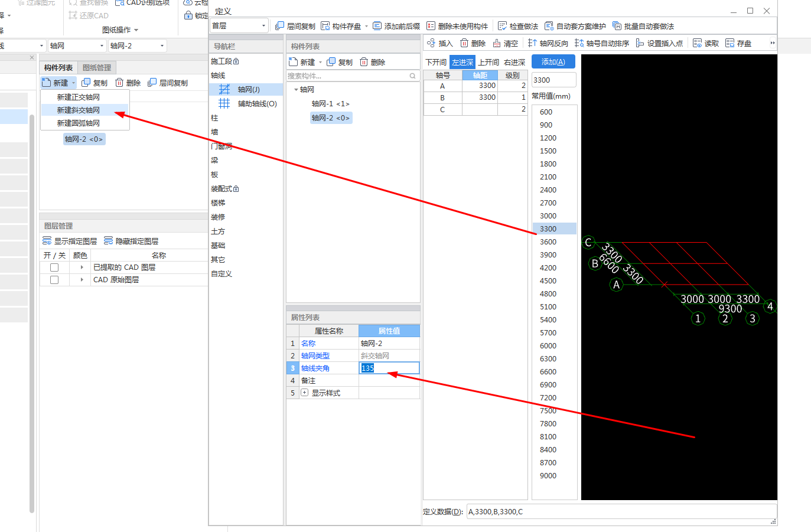
Task: Click 隐藏指定图层 icon
Action: (x=109, y=241)
